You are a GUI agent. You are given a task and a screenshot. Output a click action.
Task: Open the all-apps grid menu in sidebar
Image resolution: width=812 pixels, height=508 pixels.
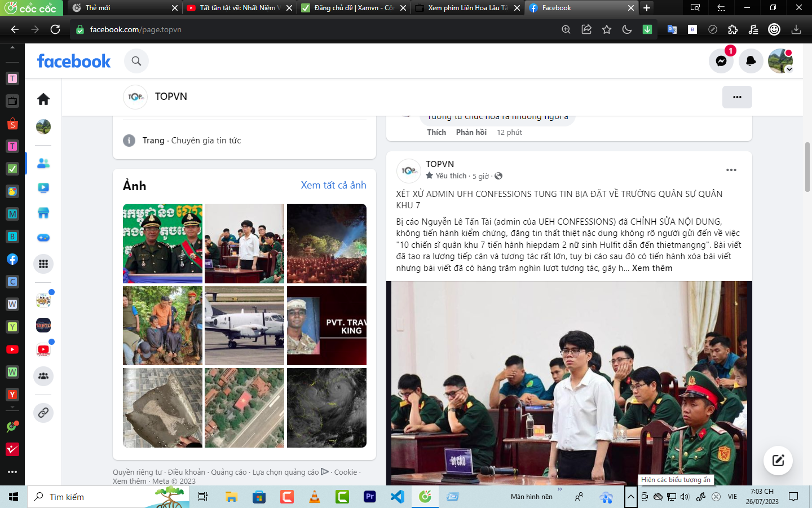[43, 264]
